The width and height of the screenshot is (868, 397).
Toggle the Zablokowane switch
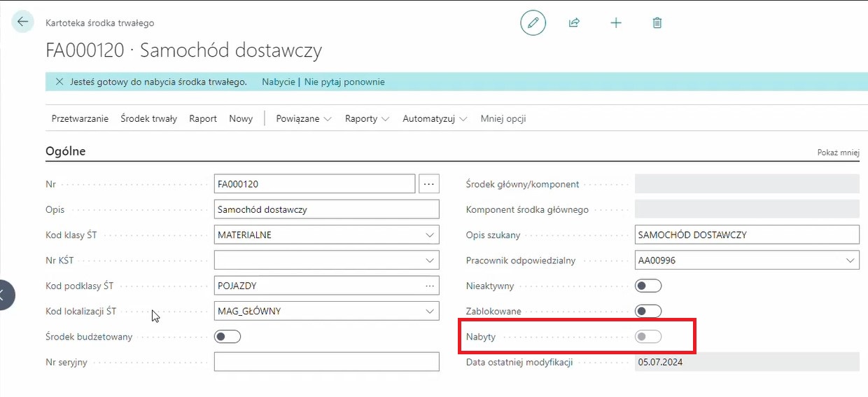click(x=648, y=311)
